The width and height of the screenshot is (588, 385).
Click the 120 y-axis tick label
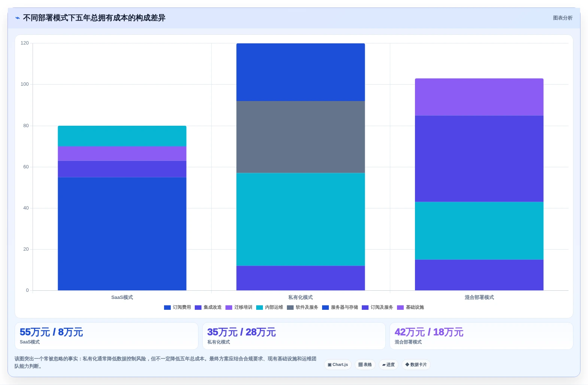click(25, 43)
